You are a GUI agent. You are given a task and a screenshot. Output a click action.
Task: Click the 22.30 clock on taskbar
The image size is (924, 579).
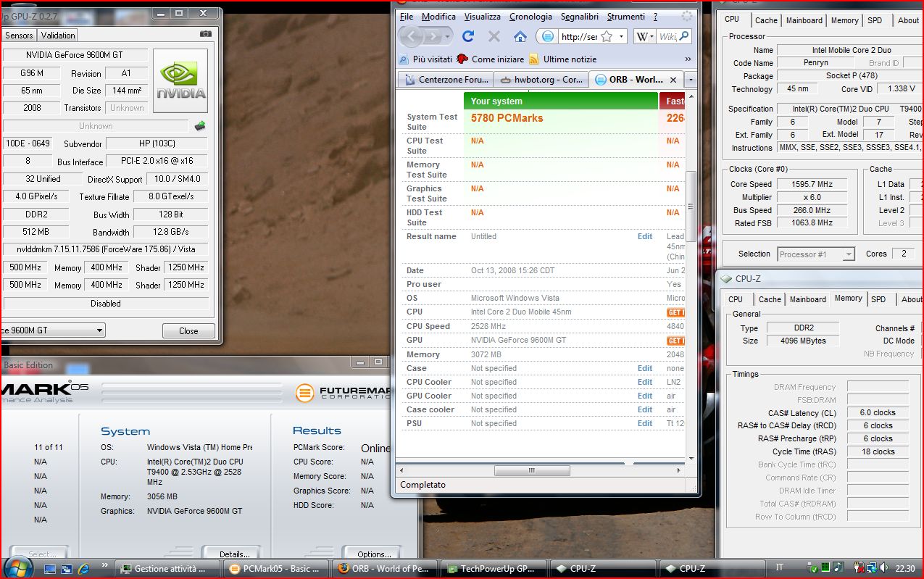tap(906, 569)
